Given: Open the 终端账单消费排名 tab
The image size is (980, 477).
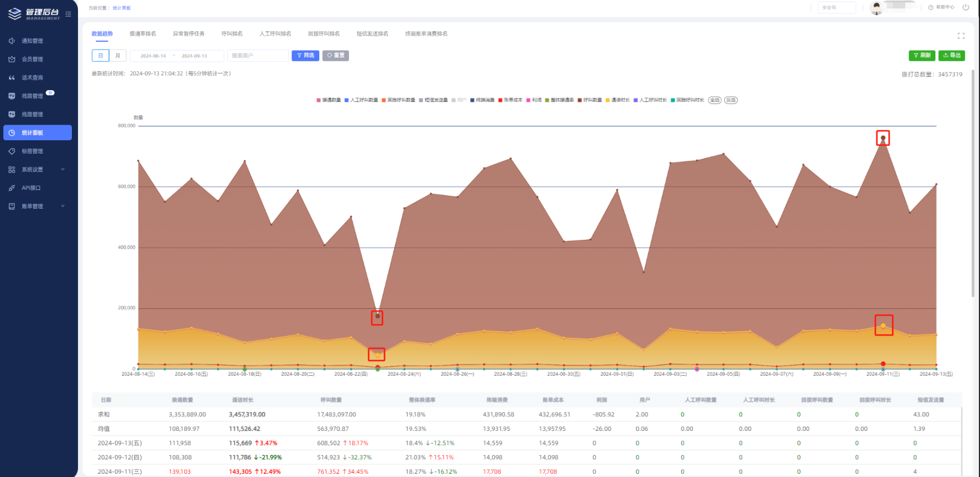Looking at the screenshot, I should [426, 34].
